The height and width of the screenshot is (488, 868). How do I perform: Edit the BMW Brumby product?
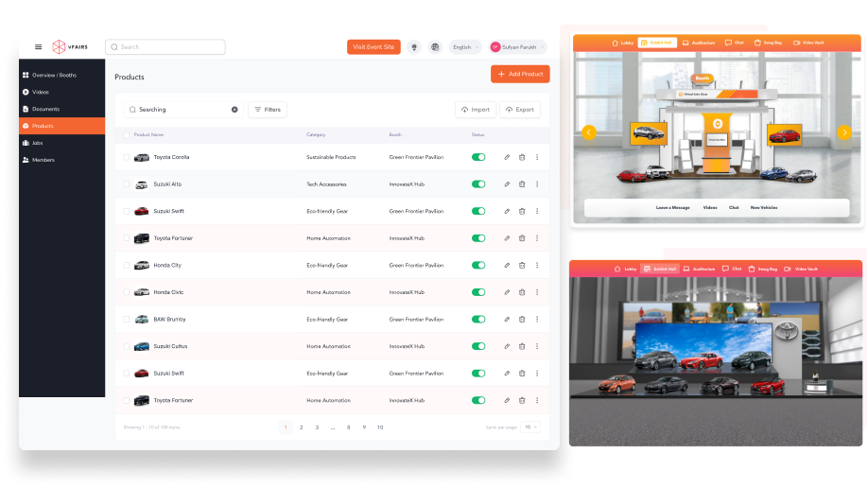coord(507,320)
